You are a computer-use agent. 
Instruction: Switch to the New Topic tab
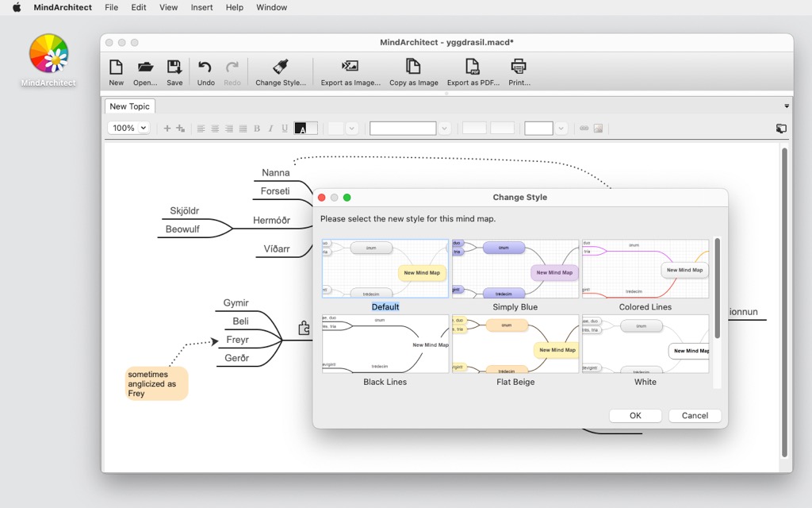[129, 106]
